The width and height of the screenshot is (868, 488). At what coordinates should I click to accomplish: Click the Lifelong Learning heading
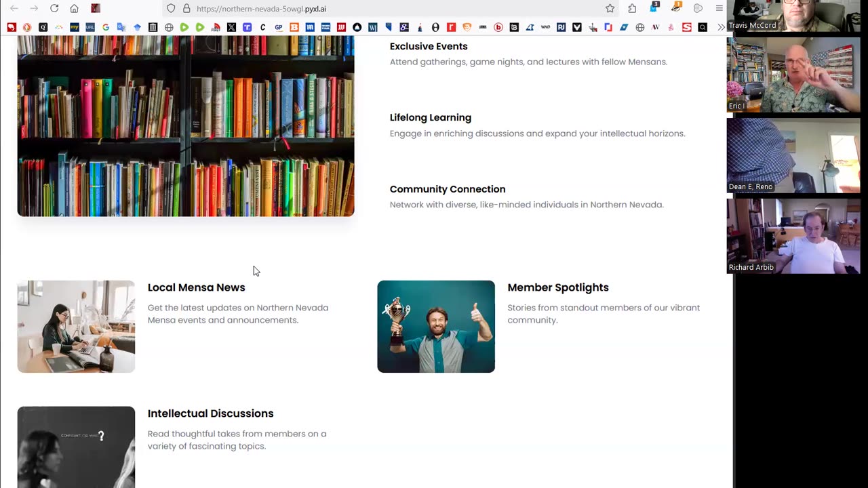(x=431, y=117)
